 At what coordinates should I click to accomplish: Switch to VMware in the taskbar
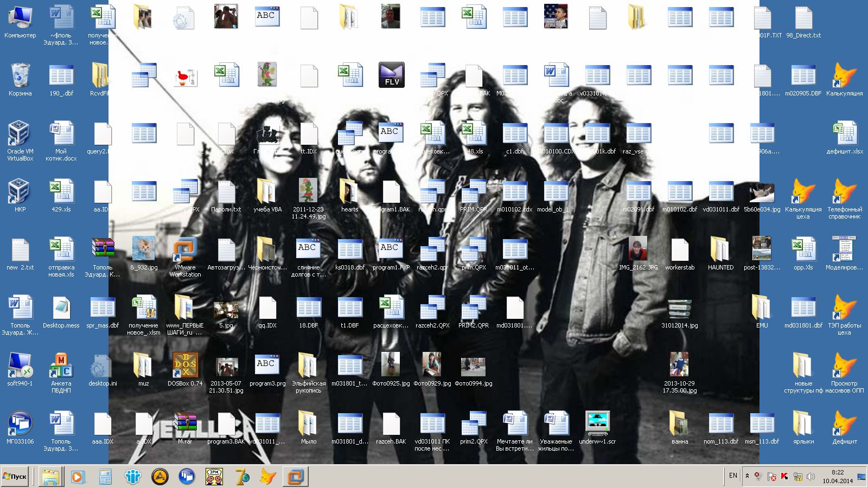(295, 477)
